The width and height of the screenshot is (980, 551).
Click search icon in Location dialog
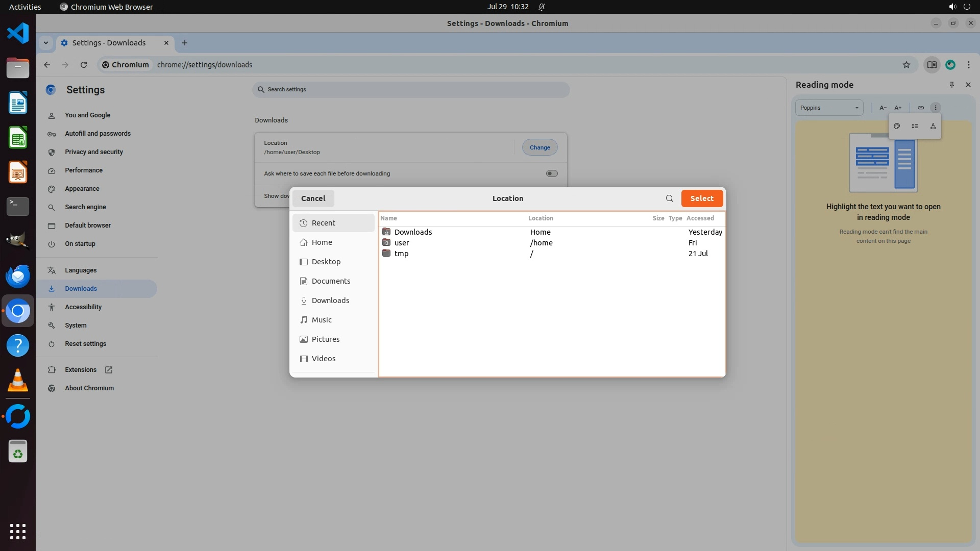[x=669, y=198]
